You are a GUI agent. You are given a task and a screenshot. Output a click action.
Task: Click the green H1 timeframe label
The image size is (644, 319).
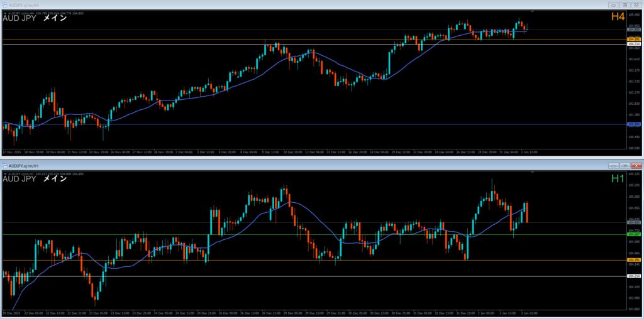(x=617, y=178)
